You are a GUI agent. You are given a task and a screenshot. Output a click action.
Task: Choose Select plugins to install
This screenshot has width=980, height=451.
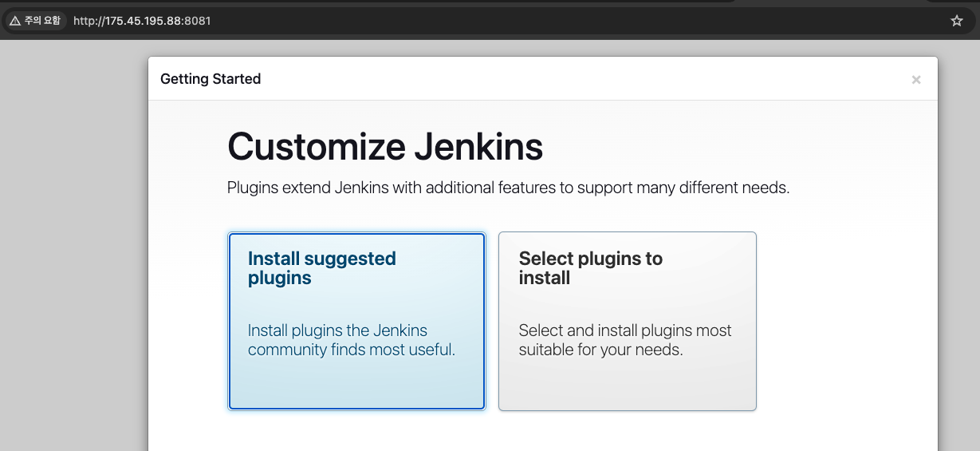click(x=628, y=321)
